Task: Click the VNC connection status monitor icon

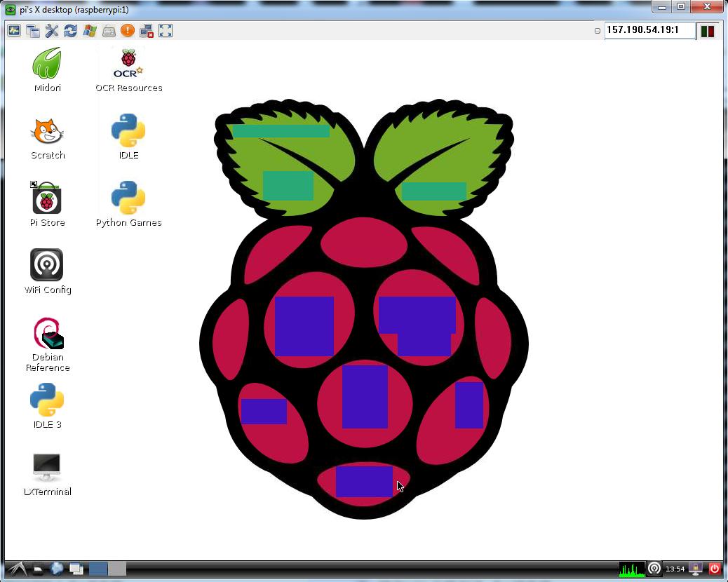Action: [14, 31]
